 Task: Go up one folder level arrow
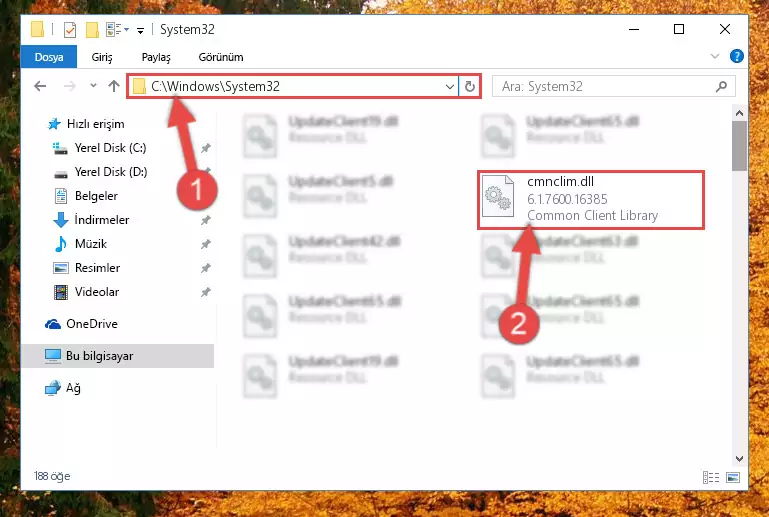tap(114, 86)
